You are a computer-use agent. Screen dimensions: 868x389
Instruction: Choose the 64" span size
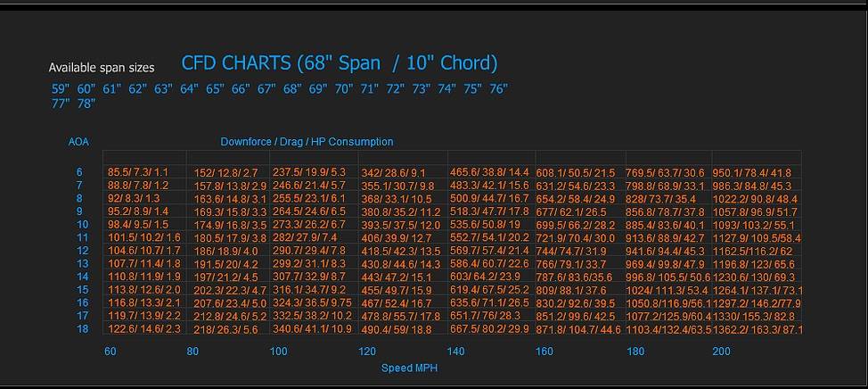189,88
